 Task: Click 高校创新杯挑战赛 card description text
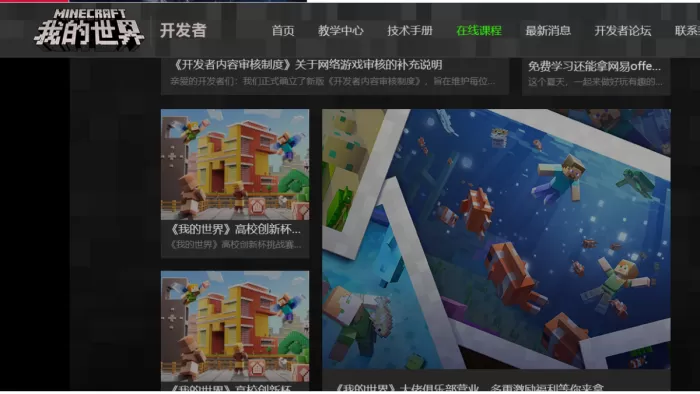point(235,245)
